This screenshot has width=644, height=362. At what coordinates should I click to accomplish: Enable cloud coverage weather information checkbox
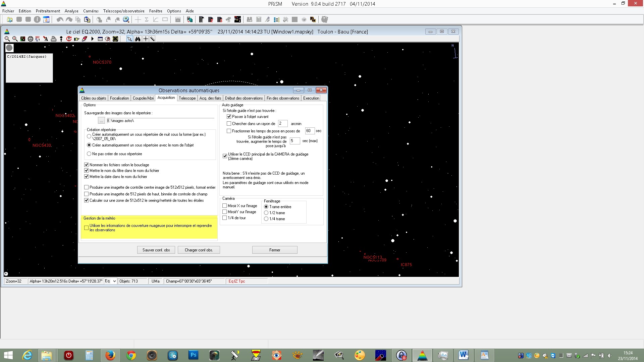click(x=87, y=228)
